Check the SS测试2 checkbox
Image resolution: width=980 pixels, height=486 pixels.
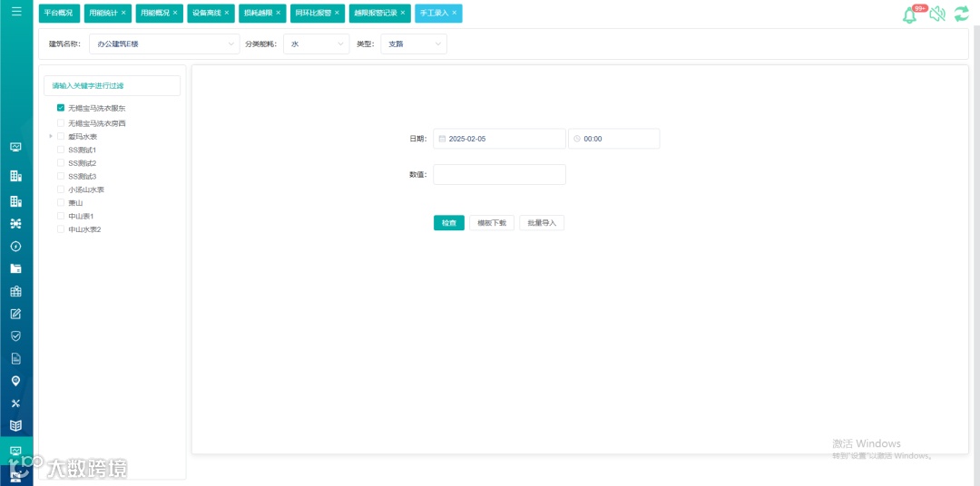pos(61,163)
